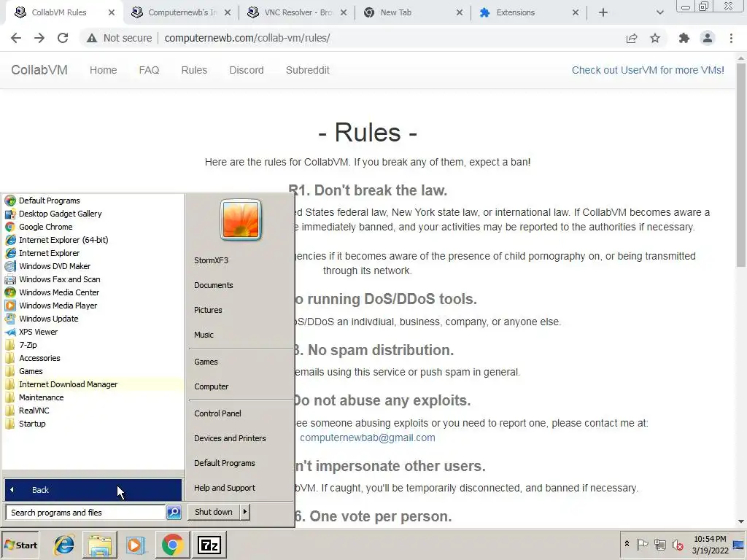Open Action Center flag icon
The height and width of the screenshot is (560, 747).
pos(642,544)
